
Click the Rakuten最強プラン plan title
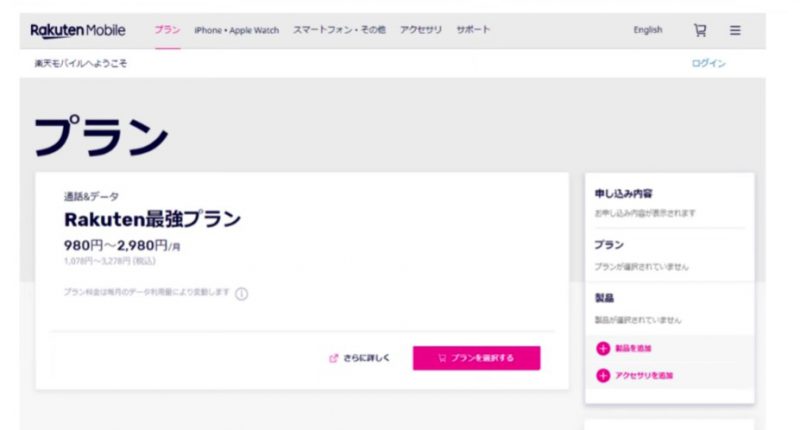pos(152,219)
